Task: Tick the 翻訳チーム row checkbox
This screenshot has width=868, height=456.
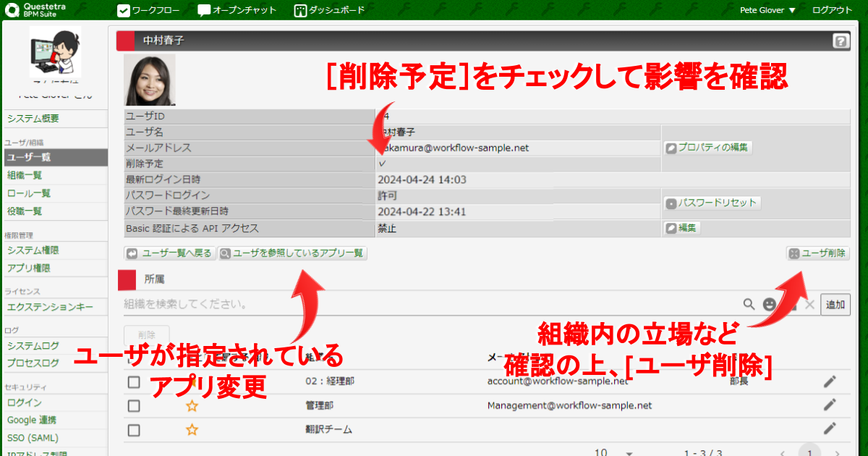Action: click(134, 430)
